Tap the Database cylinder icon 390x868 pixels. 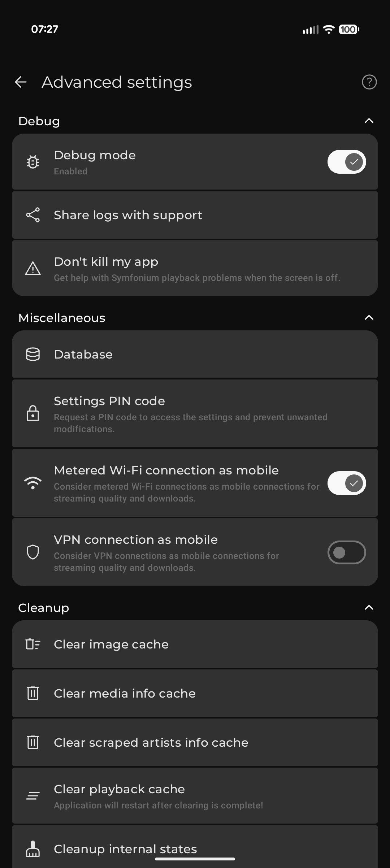pyautogui.click(x=33, y=355)
